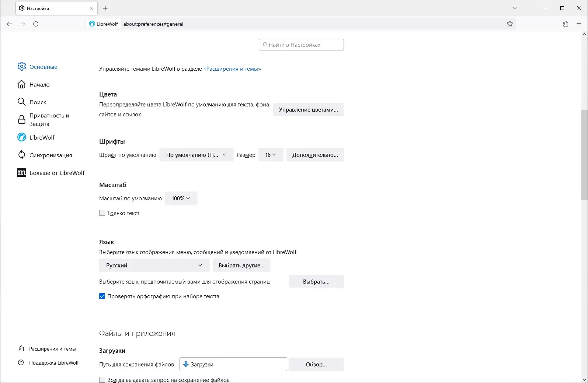Image resolution: width=588 pixels, height=383 pixels.
Task: Uncheck Проверять орфографию при наборе текста
Action: pyautogui.click(x=102, y=296)
